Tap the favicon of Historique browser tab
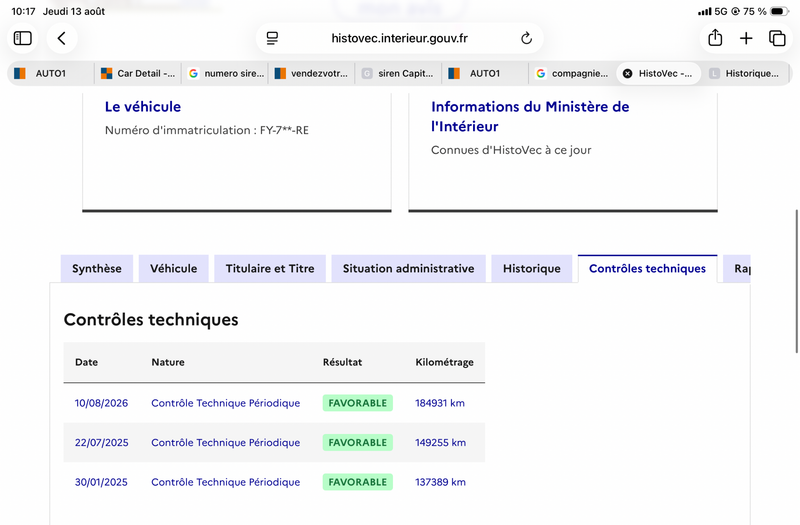 [714, 73]
